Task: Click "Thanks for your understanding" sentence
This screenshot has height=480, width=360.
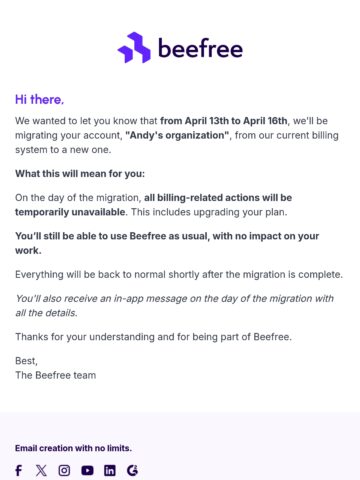Action: (x=153, y=337)
